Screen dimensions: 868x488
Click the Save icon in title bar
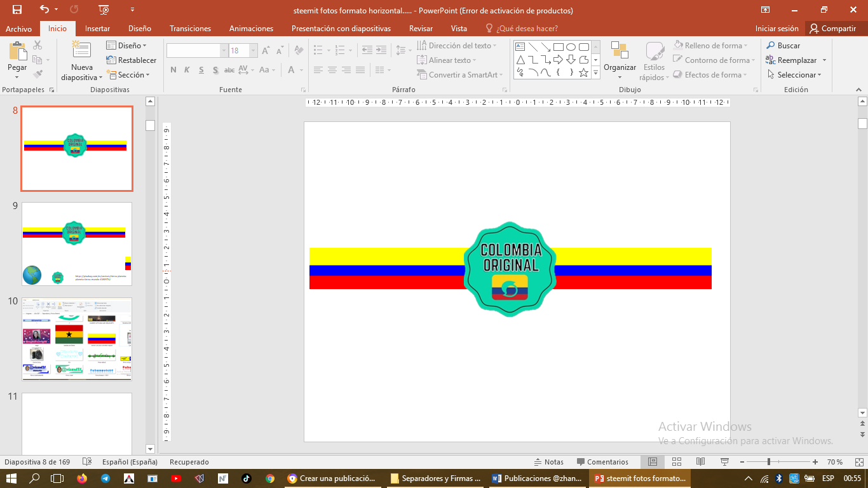[17, 10]
